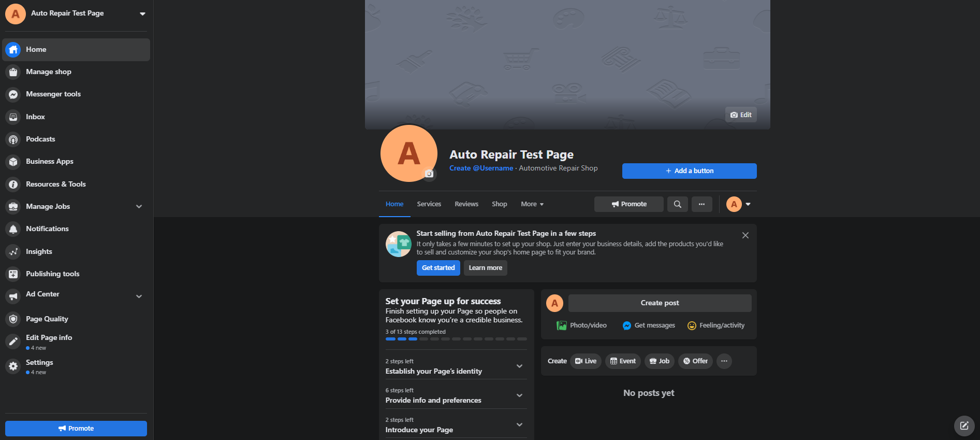Open more create options ellipsis
Image resolution: width=980 pixels, height=440 pixels.
724,361
